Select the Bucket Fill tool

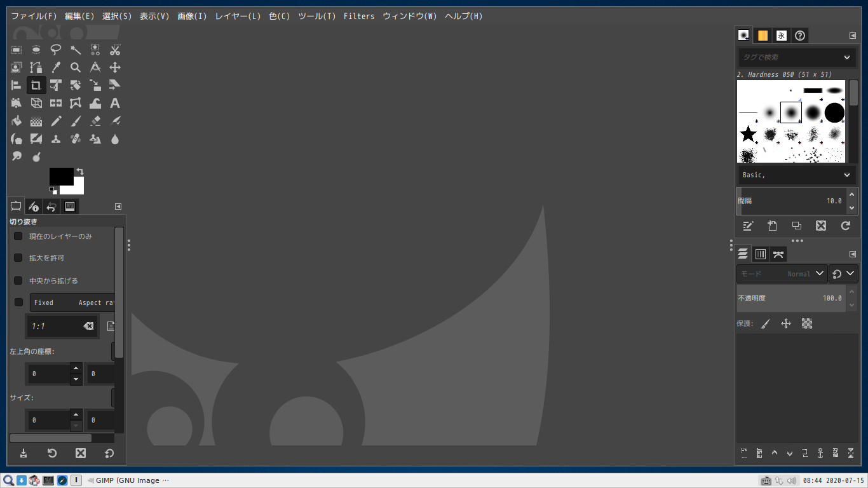click(x=17, y=121)
